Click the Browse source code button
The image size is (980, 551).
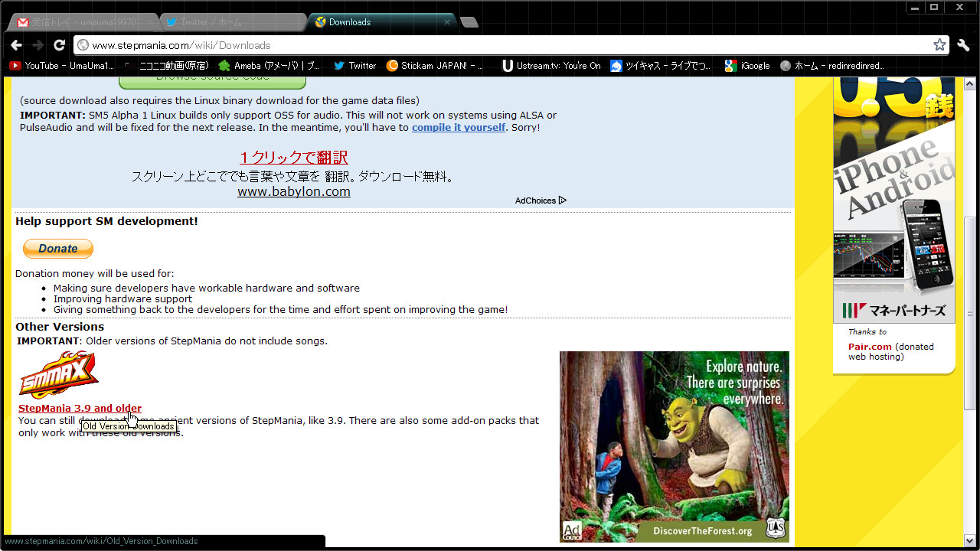pyautogui.click(x=212, y=82)
